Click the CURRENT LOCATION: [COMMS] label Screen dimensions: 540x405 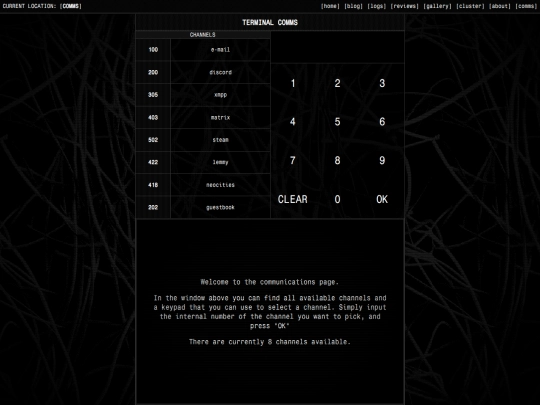point(42,6)
